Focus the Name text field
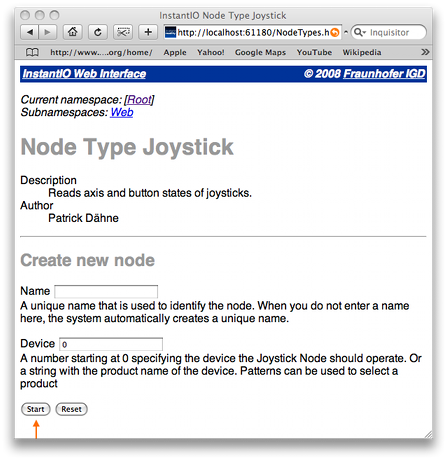This screenshot has height=459, width=446. (x=106, y=291)
